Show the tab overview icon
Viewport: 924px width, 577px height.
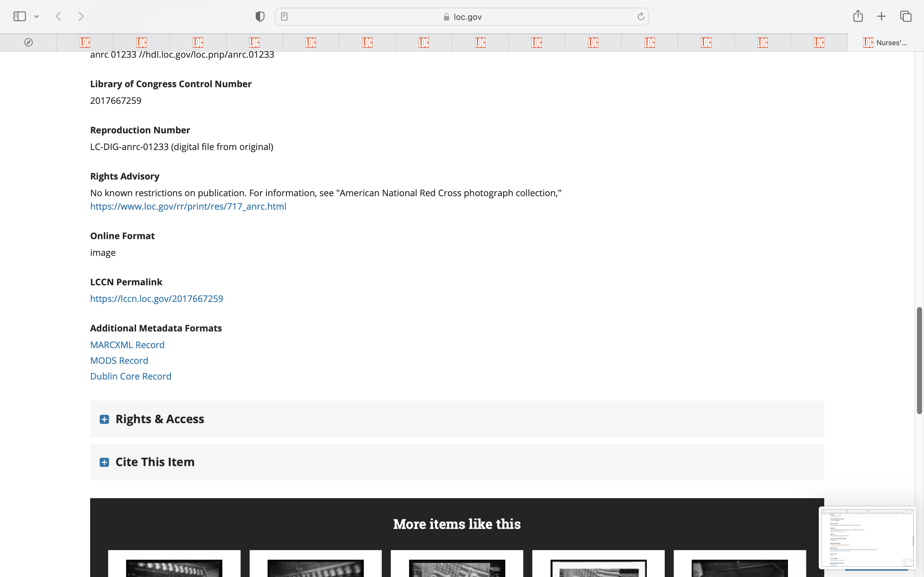click(906, 16)
